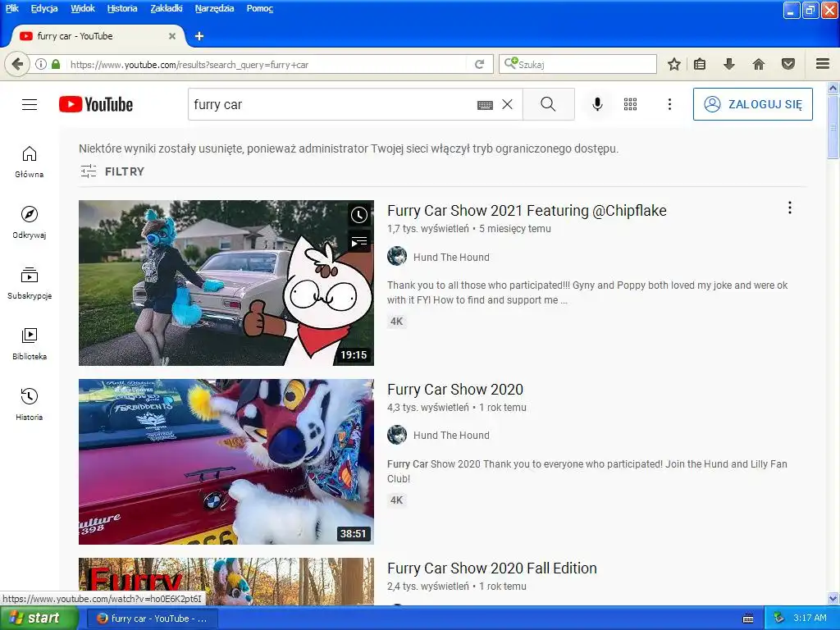Click the scrollbar up arrow
840x630 pixels.
tap(833, 88)
